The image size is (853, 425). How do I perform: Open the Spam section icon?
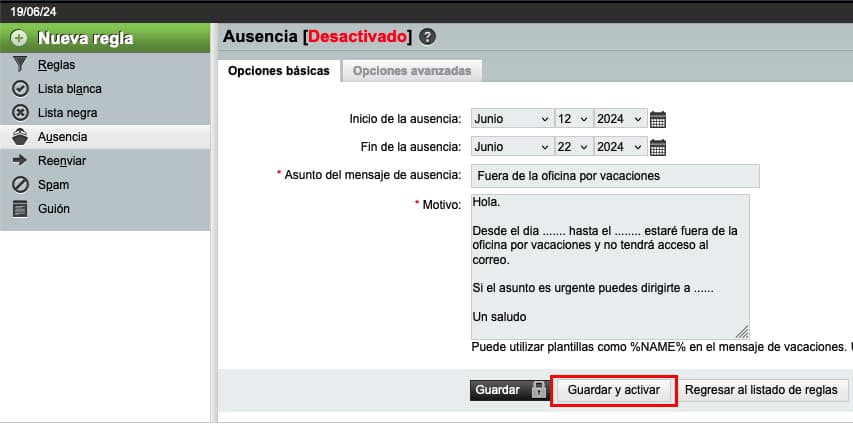pos(18,185)
